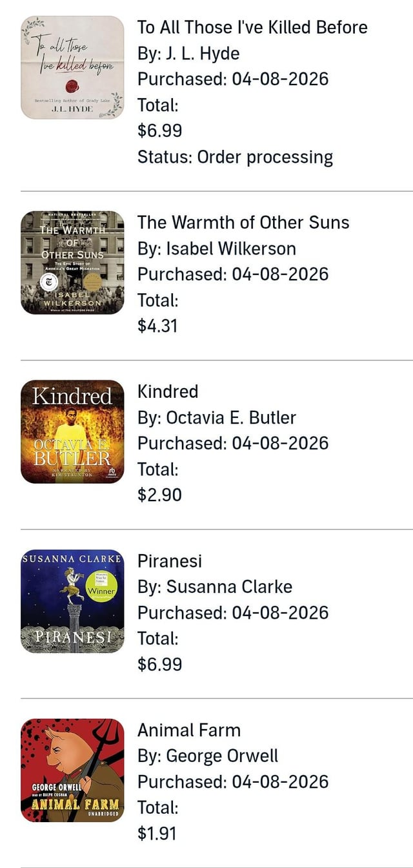Open the Animal Farm cover thumbnail

(72, 770)
